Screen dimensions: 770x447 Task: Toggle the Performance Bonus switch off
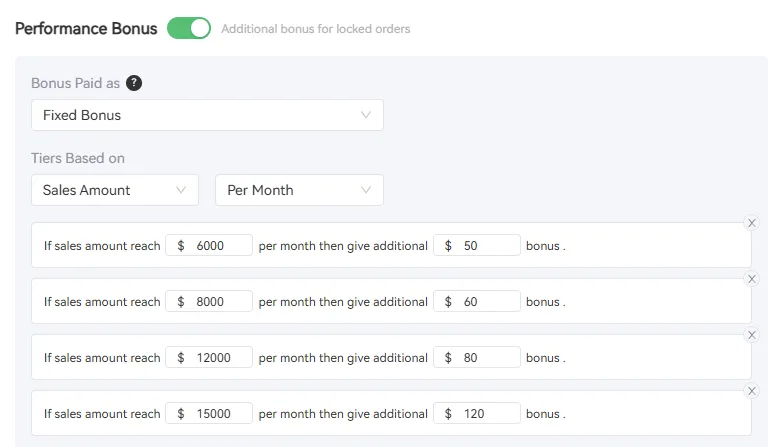pos(189,28)
